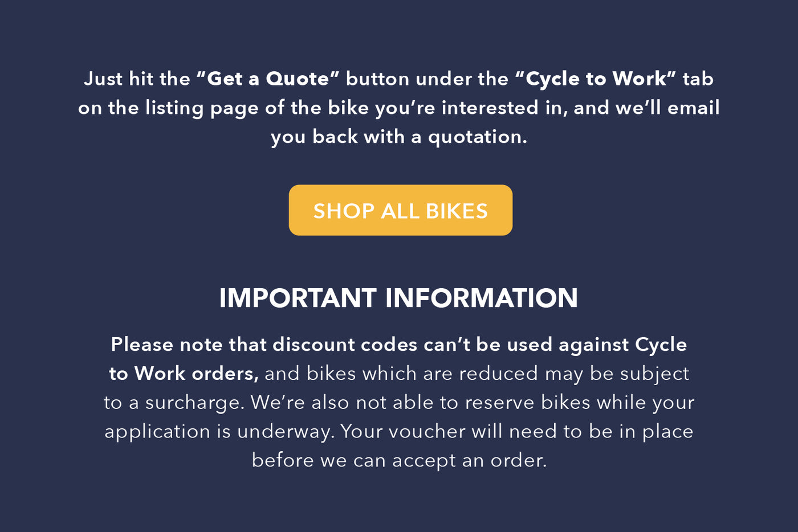798x532 pixels.
Task: Click the word "application" in the notice paragraph
Action: pyautogui.click(x=157, y=432)
